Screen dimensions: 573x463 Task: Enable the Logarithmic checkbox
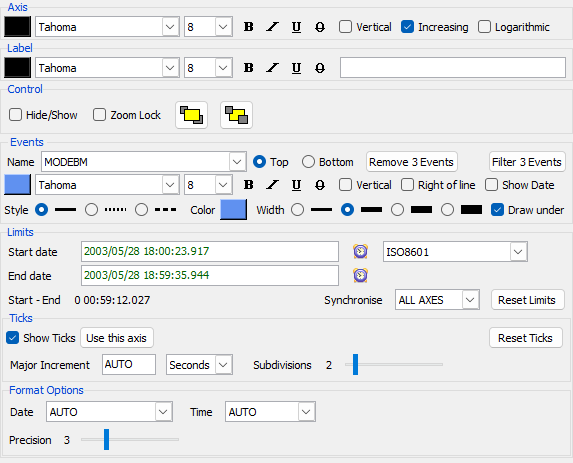(484, 27)
